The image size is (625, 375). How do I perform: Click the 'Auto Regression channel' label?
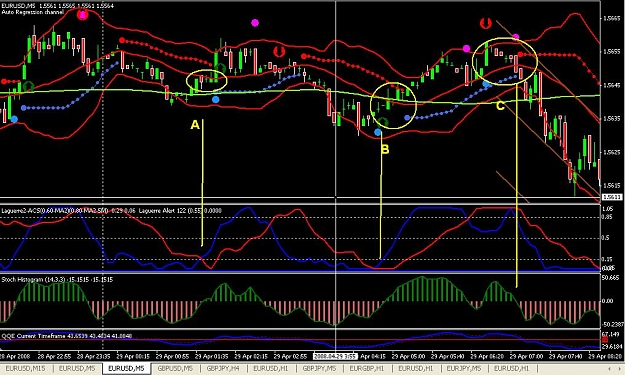(x=32, y=12)
